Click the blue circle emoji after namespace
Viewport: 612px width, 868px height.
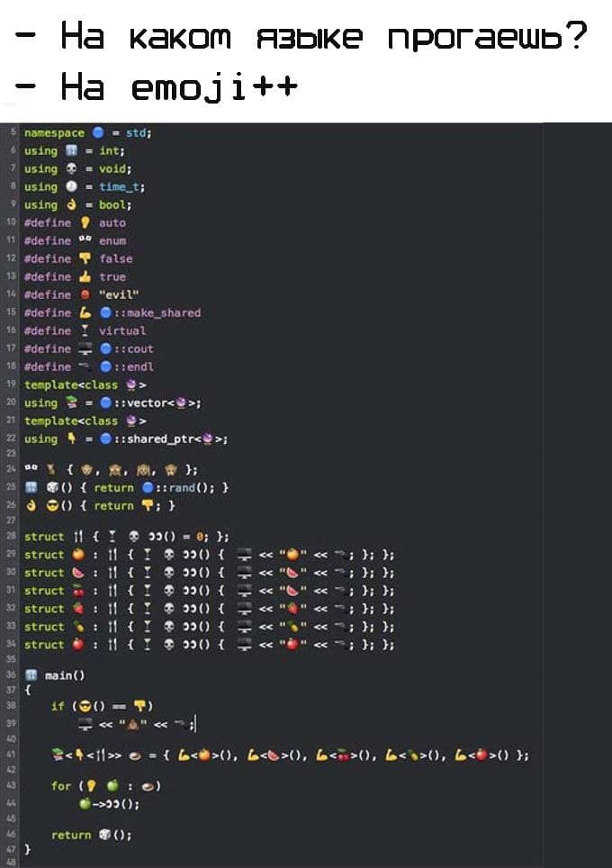click(97, 132)
